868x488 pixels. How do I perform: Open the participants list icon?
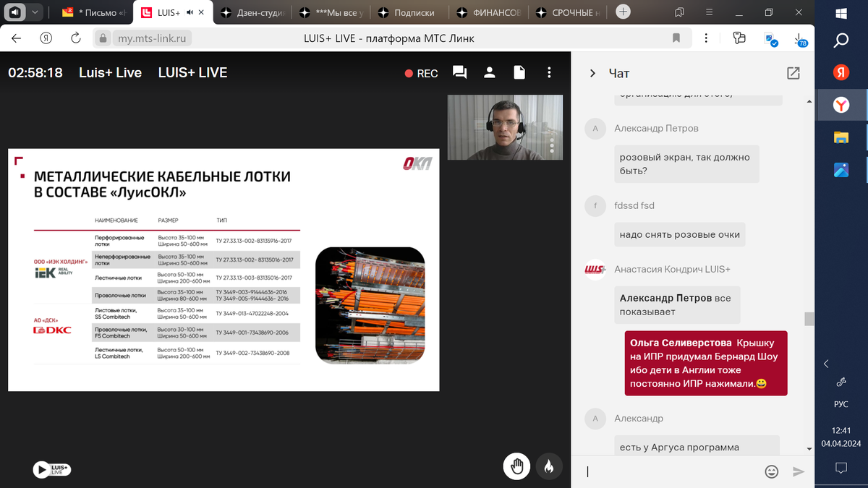490,72
